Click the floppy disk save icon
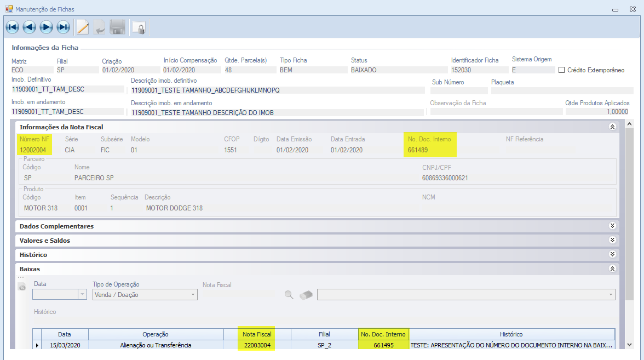 click(117, 27)
